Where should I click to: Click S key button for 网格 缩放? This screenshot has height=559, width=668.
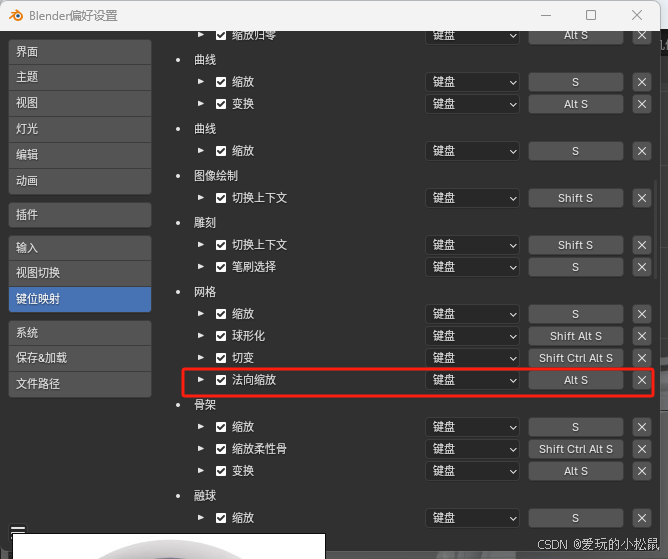576,314
